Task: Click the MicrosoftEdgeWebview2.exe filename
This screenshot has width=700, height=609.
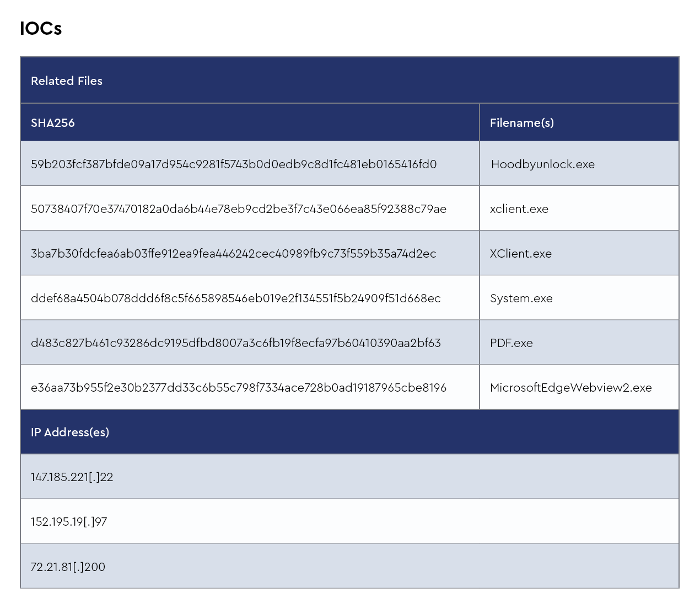Action: (570, 388)
